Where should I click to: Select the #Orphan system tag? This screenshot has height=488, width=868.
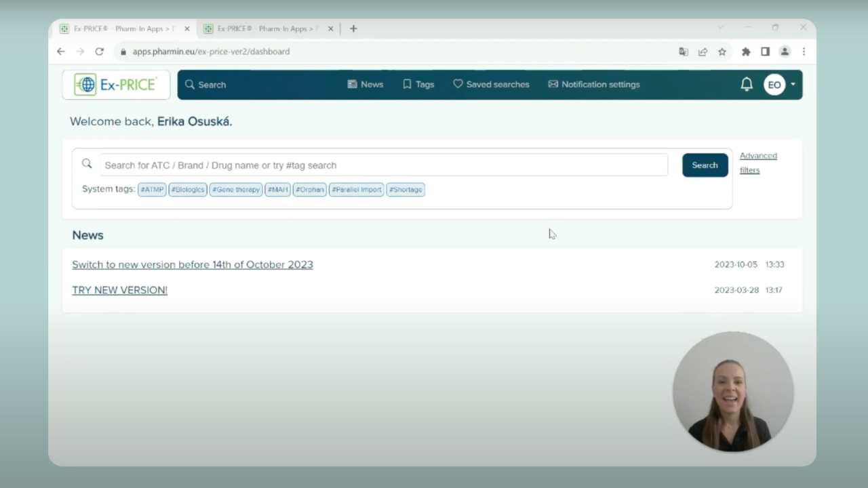coord(309,190)
